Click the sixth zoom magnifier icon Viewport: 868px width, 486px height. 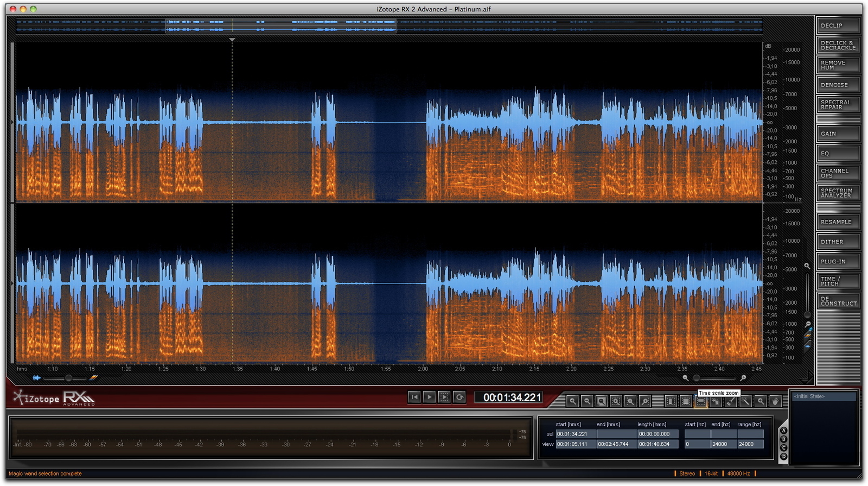[x=645, y=401]
